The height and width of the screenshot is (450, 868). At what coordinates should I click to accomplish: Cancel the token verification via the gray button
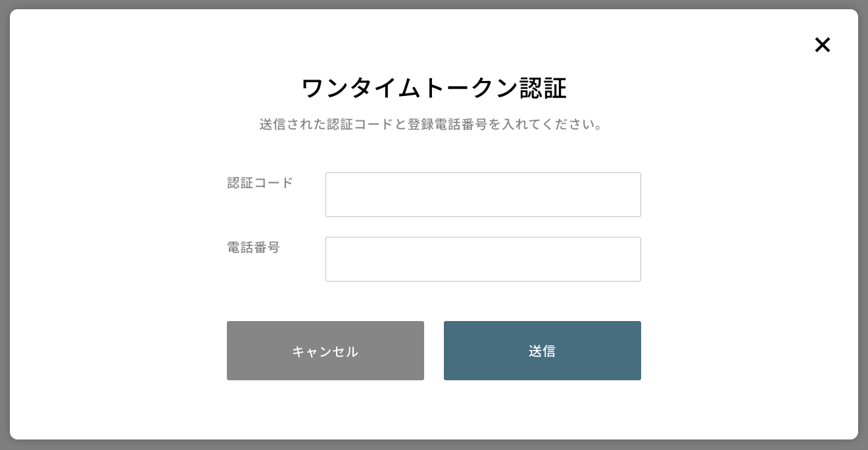[325, 351]
